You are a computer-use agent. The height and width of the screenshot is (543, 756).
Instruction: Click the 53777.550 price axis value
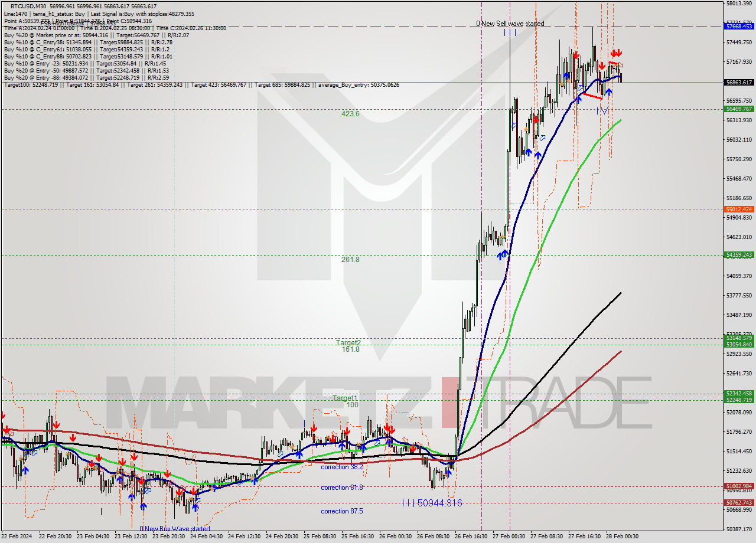coord(739,295)
